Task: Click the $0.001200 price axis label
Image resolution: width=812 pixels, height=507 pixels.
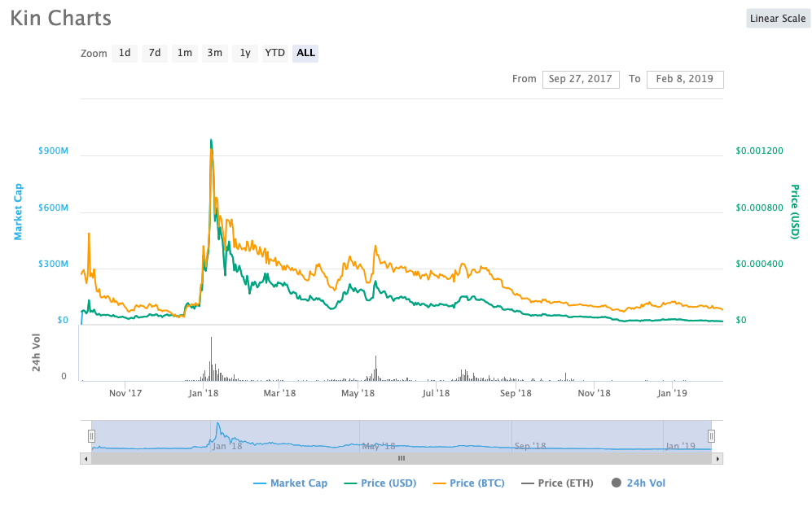Action: pos(759,151)
